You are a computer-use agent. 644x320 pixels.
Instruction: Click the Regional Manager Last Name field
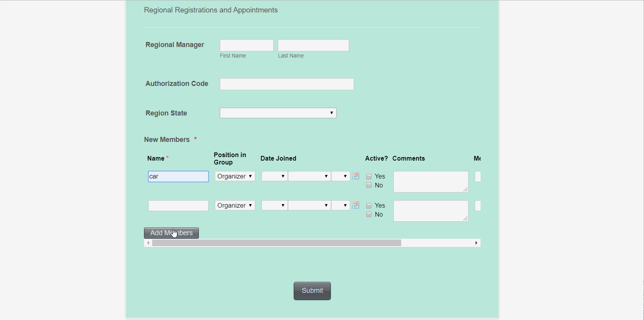point(313,45)
